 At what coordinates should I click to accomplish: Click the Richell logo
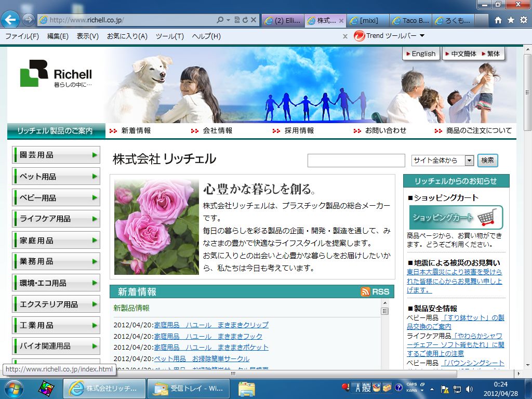(56, 74)
